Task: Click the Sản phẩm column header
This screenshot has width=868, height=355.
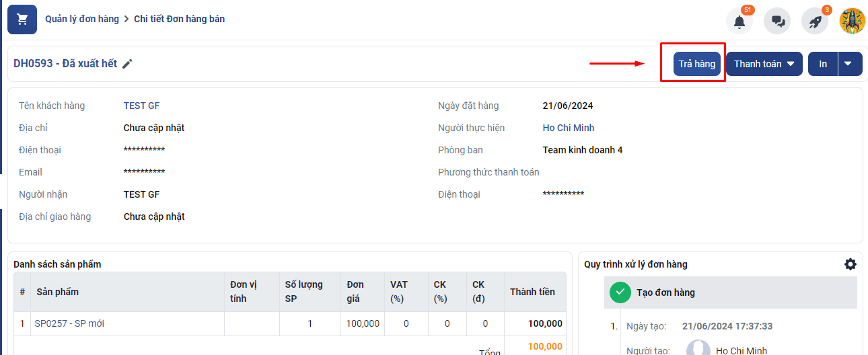Action: pyautogui.click(x=57, y=292)
